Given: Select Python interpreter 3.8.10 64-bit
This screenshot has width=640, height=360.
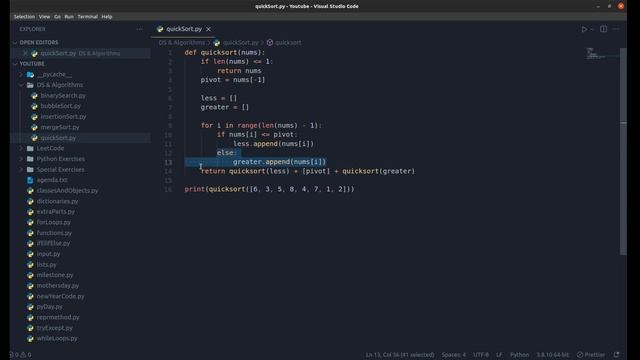Looking at the screenshot, I should 552,355.
